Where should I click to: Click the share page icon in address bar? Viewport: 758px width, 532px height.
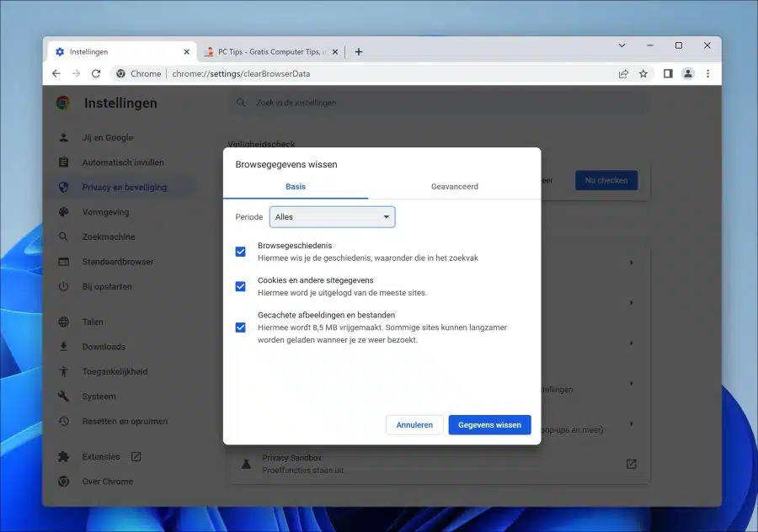(623, 73)
